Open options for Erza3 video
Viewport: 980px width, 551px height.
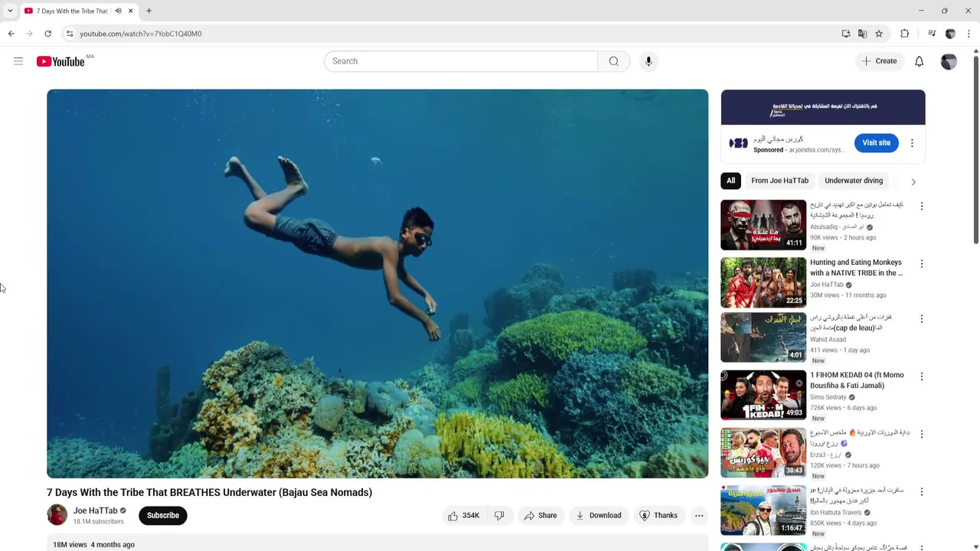[x=922, y=434]
